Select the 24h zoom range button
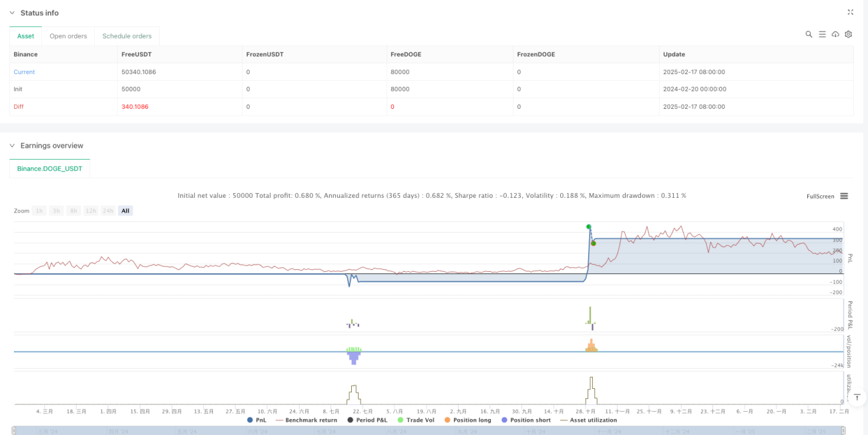This screenshot has width=868, height=435. coord(108,210)
